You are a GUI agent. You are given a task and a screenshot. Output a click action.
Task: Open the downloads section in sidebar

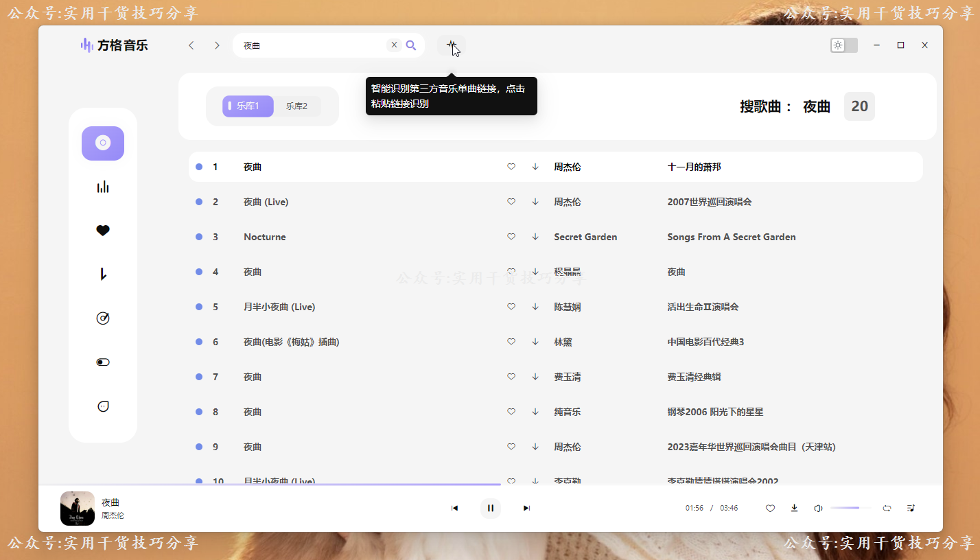(x=103, y=274)
